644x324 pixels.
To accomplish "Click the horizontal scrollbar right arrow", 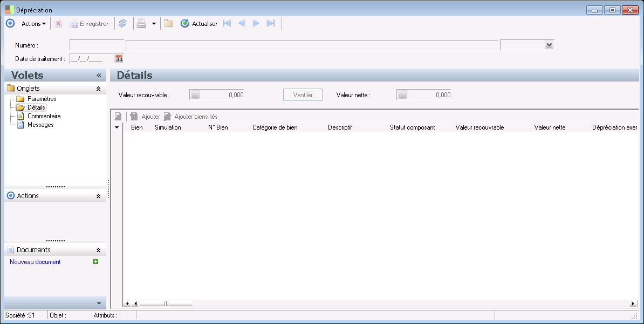I will pyautogui.click(x=633, y=304).
